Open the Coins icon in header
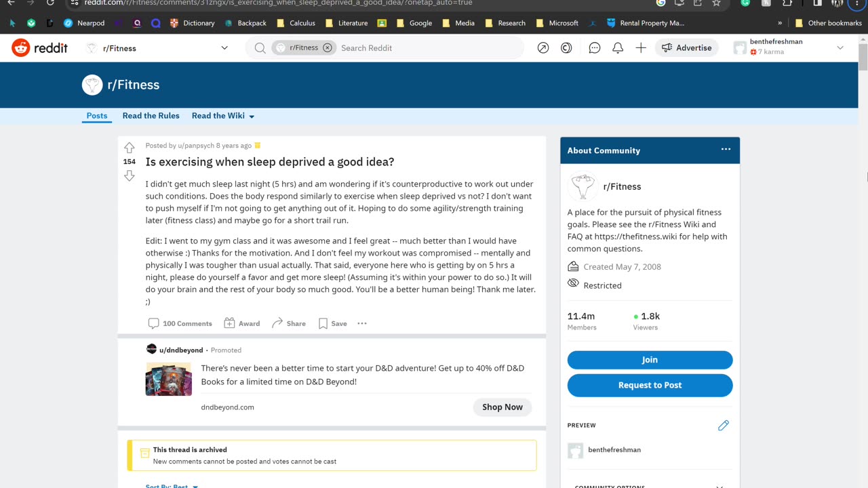Screen dimensions: 868x488 coord(566,48)
